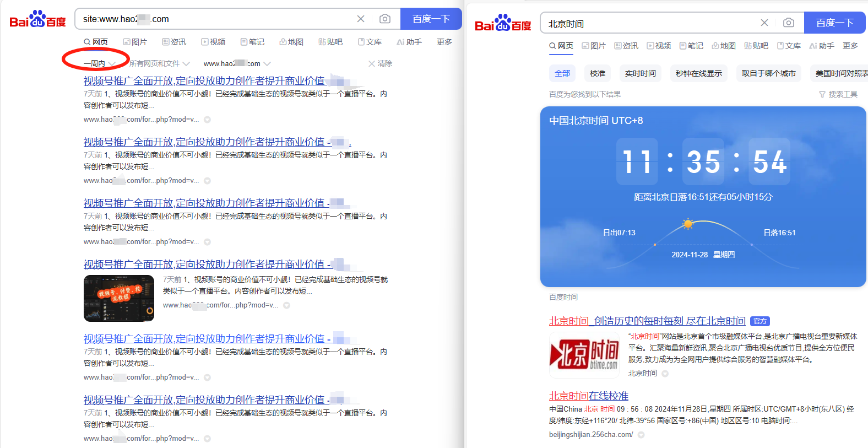Select 资讯 tab in left window
Viewport: 868px width, 448px height.
[174, 42]
